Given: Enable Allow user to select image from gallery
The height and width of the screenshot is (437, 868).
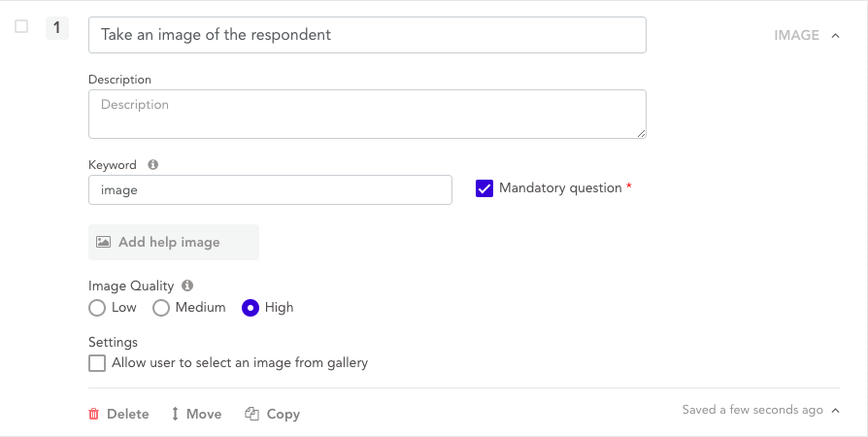Looking at the screenshot, I should coord(97,363).
